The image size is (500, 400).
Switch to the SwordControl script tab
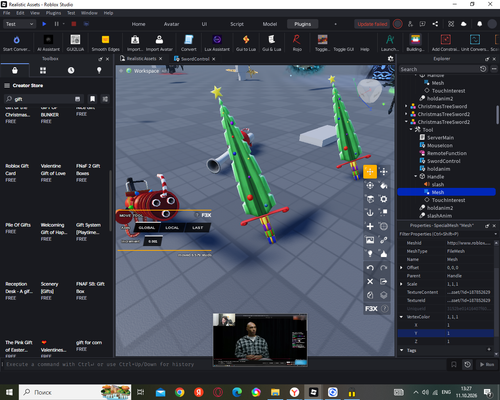195,59
